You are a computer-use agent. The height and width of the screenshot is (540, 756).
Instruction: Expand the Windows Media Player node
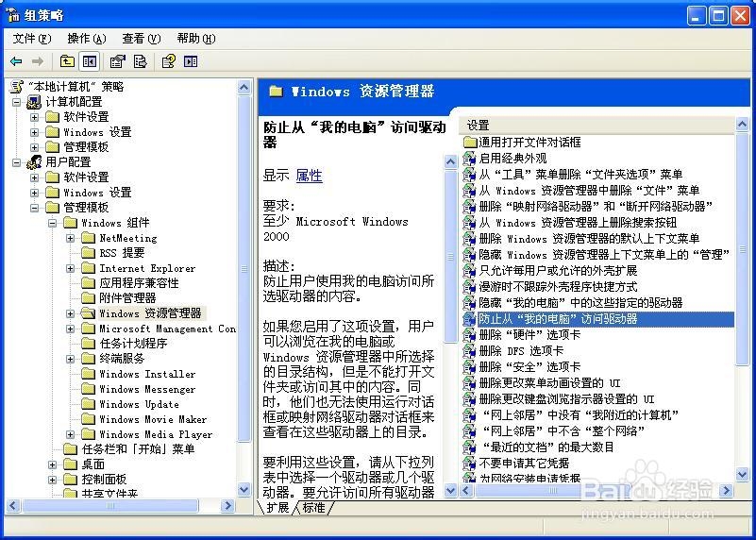71,434
